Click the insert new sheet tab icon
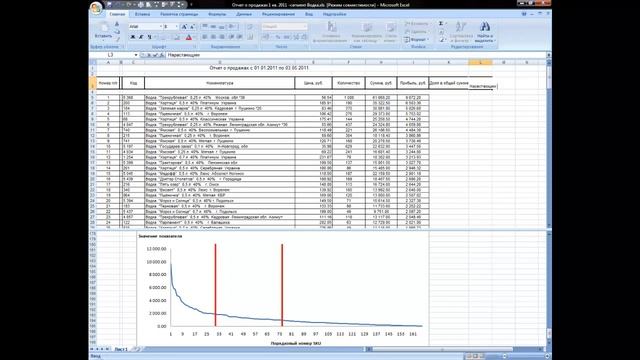The image size is (640, 360). coord(137,349)
